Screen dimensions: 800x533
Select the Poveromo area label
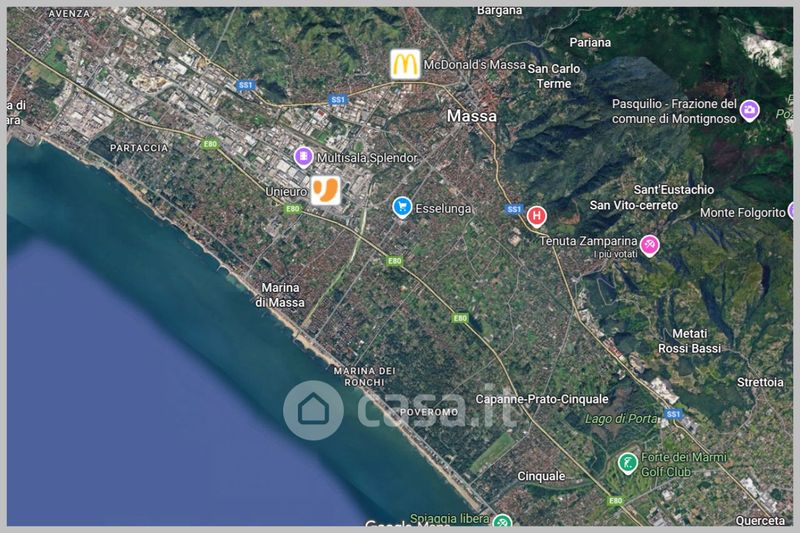(x=429, y=412)
